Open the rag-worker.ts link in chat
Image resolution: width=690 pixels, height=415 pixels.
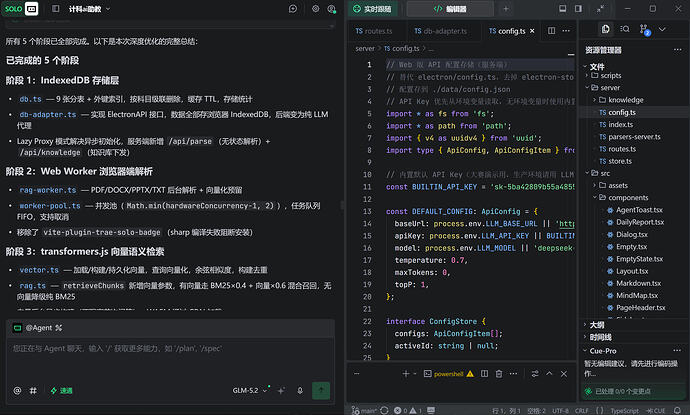pyautogui.click(x=48, y=190)
